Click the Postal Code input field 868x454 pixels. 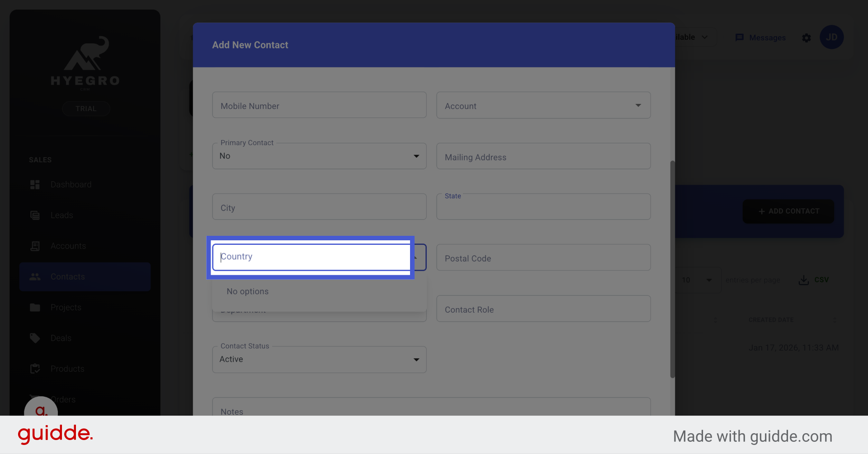tap(543, 258)
